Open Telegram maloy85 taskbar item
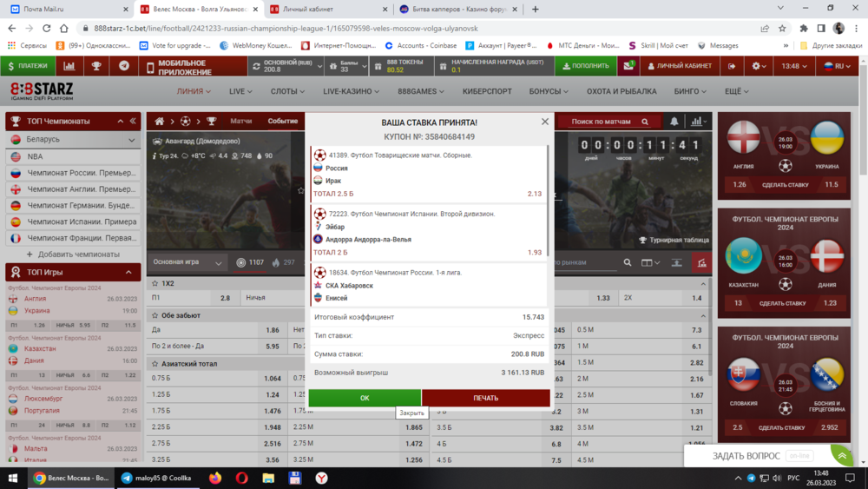This screenshot has width=868, height=489. [156, 478]
